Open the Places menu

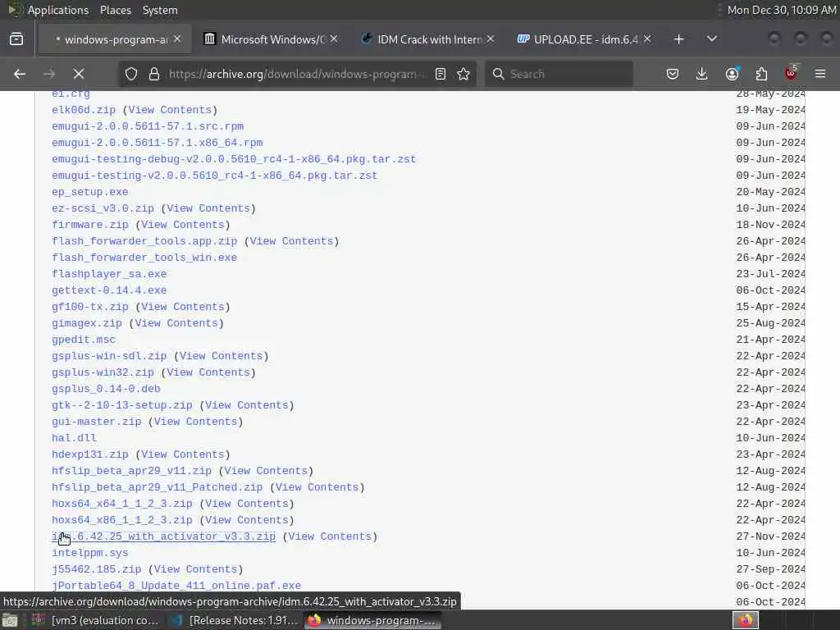pyautogui.click(x=115, y=10)
